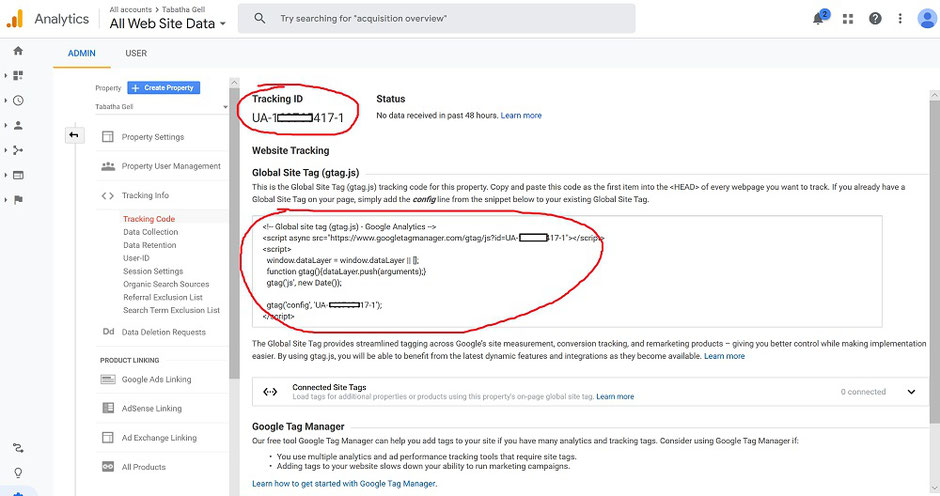Select Tracking Code in Tracking Info
Viewport: 940px width, 496px height.
tap(149, 219)
